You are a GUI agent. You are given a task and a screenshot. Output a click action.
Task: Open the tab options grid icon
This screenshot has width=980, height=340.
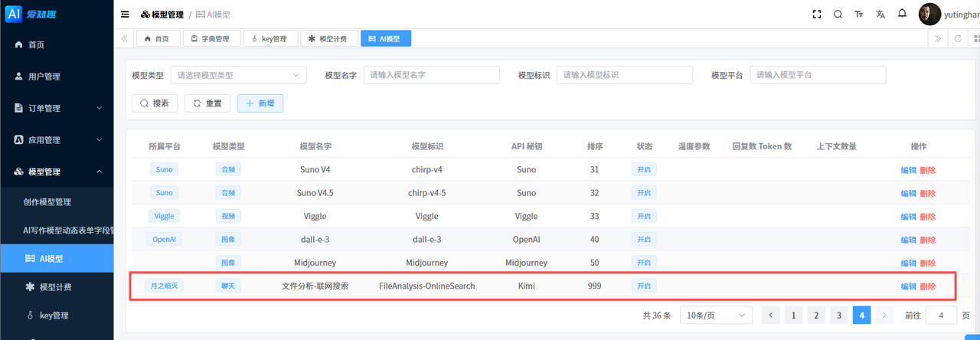coord(975,38)
